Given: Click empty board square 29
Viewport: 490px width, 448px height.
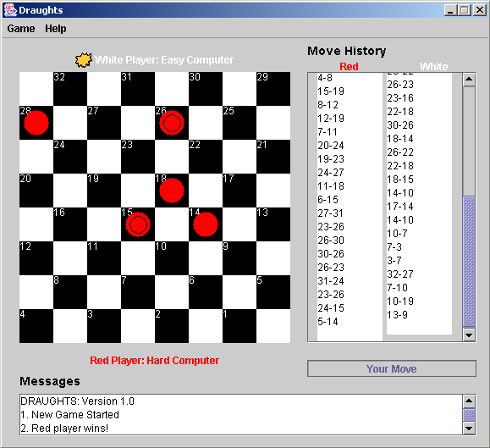Looking at the screenshot, I should click(273, 89).
